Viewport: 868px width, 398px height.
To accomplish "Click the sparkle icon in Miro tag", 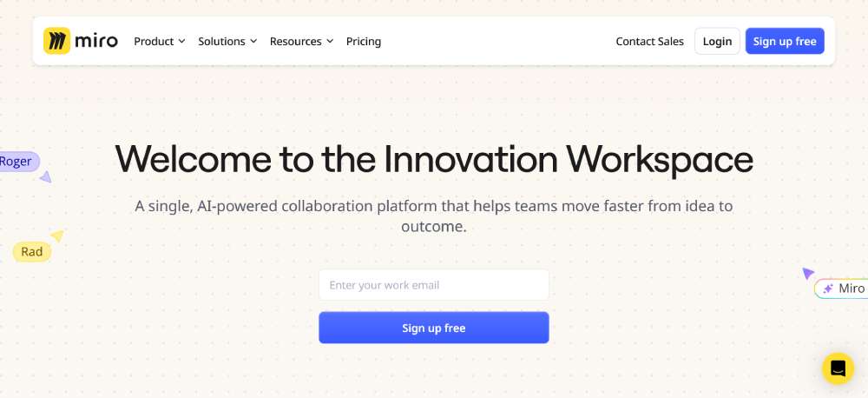I will pyautogui.click(x=828, y=289).
